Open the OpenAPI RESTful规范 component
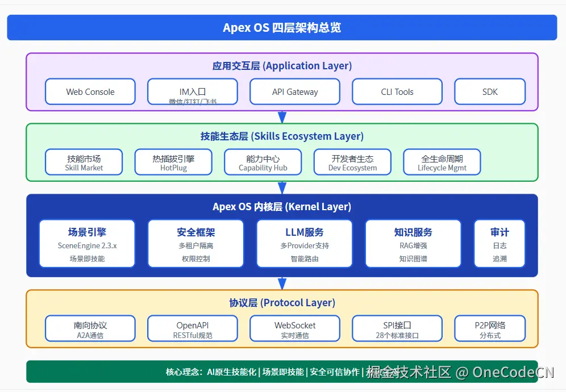The width and height of the screenshot is (566, 392). coord(192,328)
